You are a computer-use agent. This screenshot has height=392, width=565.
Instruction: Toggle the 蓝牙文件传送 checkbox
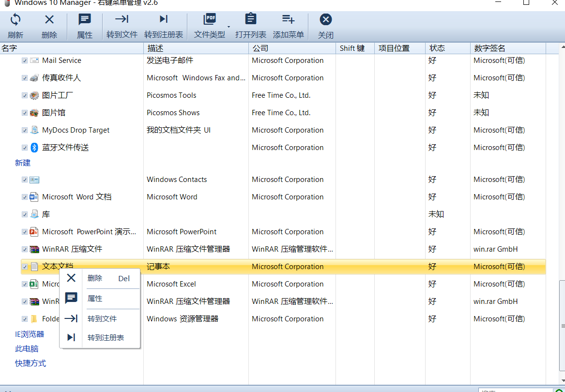click(x=25, y=148)
